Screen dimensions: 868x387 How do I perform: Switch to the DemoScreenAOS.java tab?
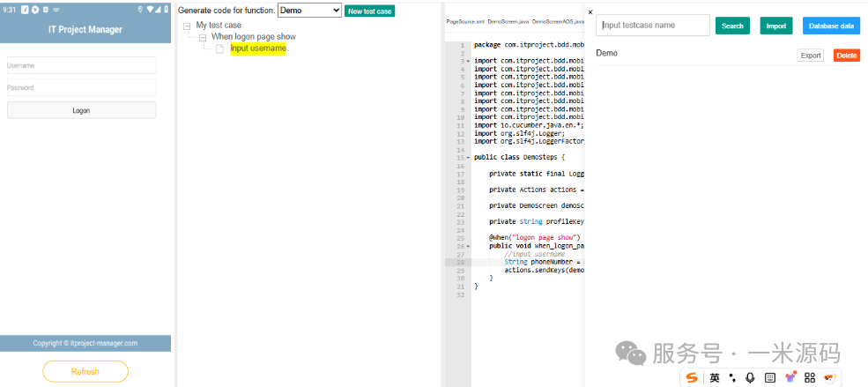point(558,22)
